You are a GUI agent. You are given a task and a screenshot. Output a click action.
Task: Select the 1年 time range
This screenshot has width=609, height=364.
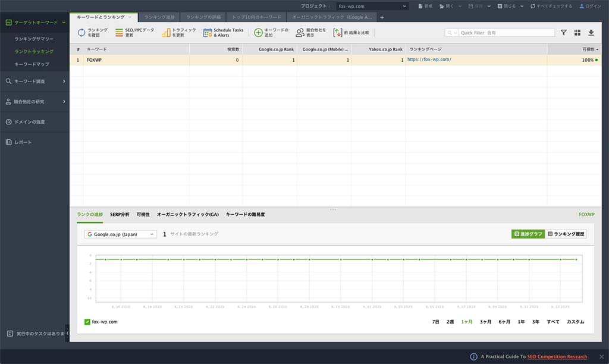(x=521, y=322)
